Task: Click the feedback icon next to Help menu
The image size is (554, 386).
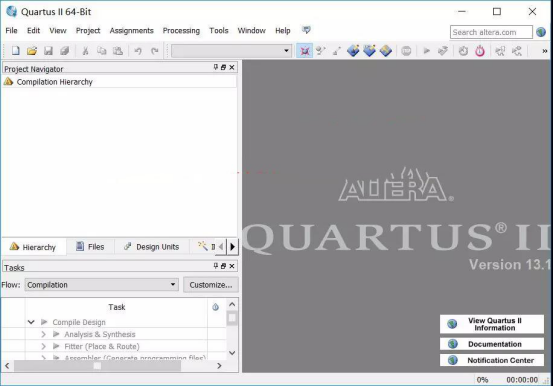Action: (306, 30)
